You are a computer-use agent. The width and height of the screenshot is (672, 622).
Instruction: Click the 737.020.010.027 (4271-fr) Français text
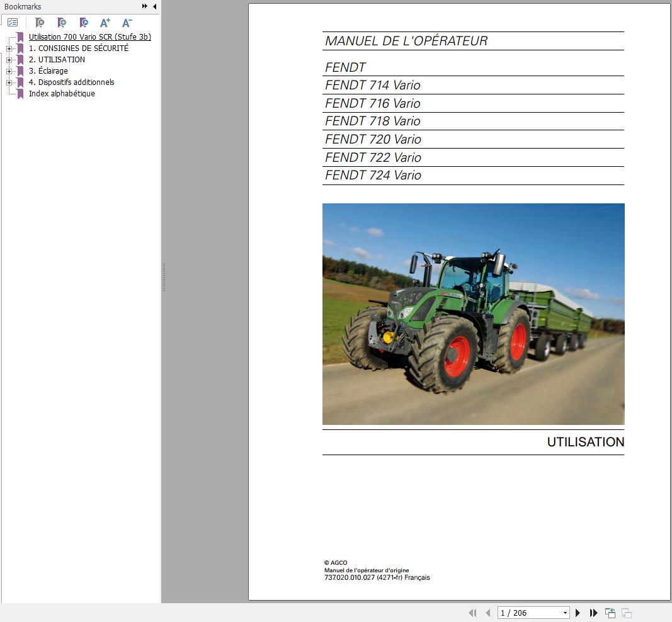tap(377, 577)
